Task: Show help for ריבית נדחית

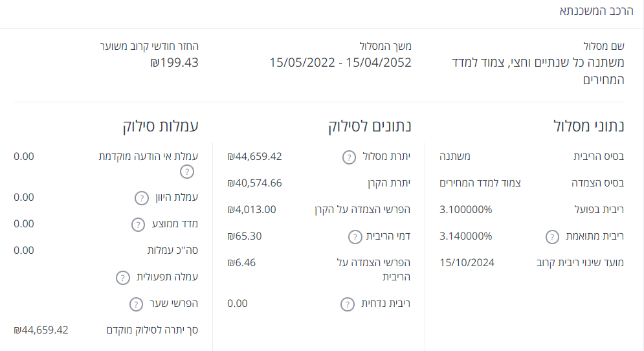Action: pyautogui.click(x=348, y=304)
